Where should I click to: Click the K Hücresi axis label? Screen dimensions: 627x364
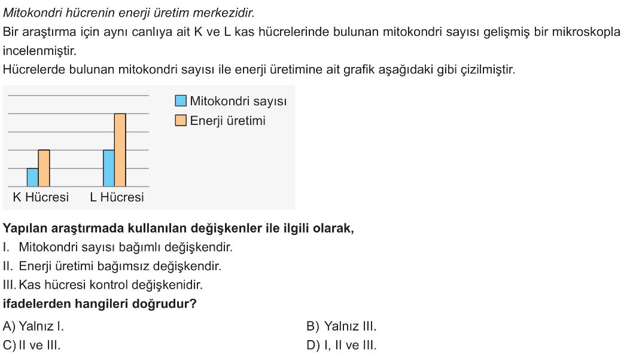(x=41, y=197)
